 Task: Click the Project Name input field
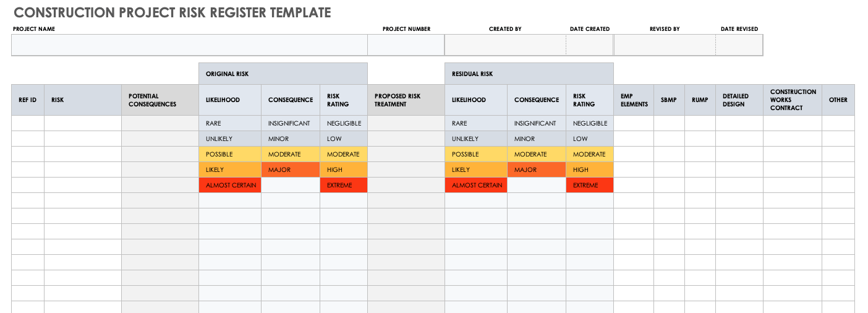tap(189, 45)
